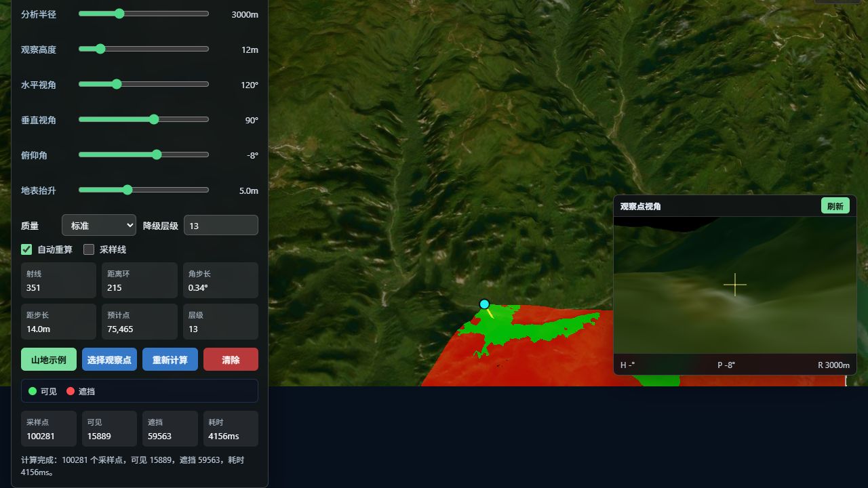This screenshot has width=868, height=488.
Task: Click the green 可见 legend dot
Action: [32, 391]
